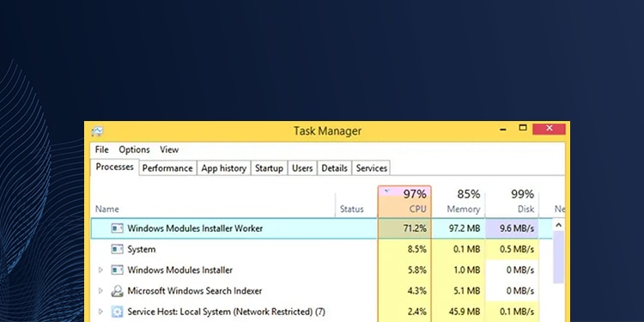This screenshot has width=644, height=322.
Task: Click the 9.6 MB/s disk value
Action: [517, 228]
